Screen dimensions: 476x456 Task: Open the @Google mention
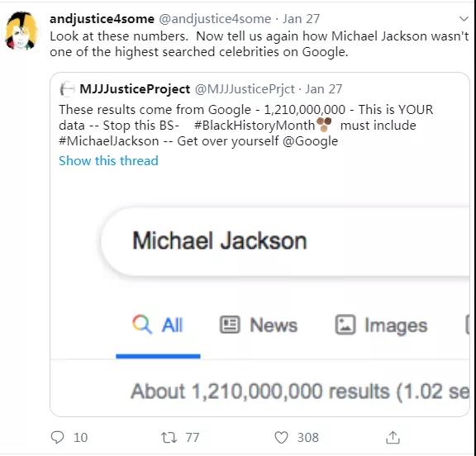(x=310, y=141)
